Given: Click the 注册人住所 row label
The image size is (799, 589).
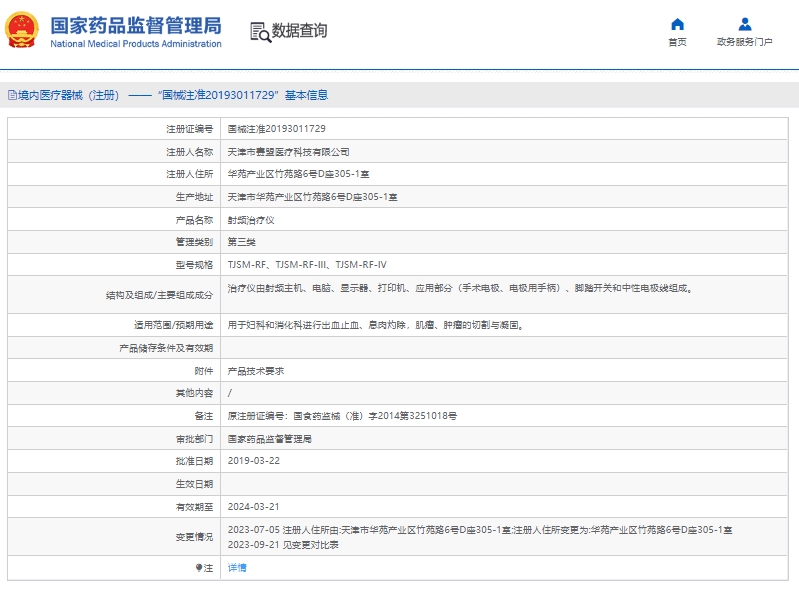Looking at the screenshot, I should click(x=190, y=174).
